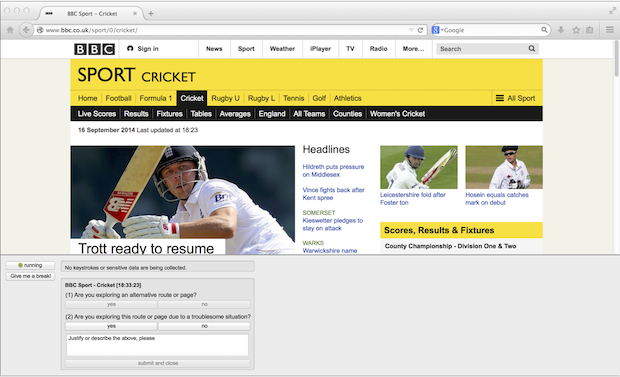Open Averages in the cricket sub-navigation
Screen dimensions: 620x377
click(x=235, y=114)
